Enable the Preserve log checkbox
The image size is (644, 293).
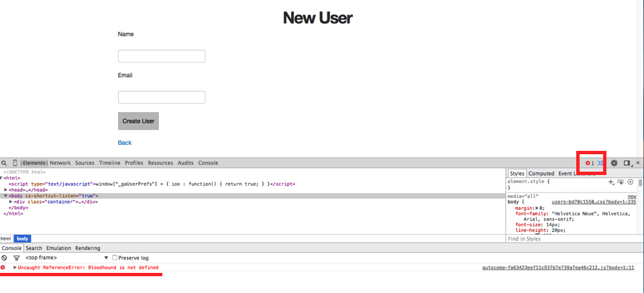[115, 257]
